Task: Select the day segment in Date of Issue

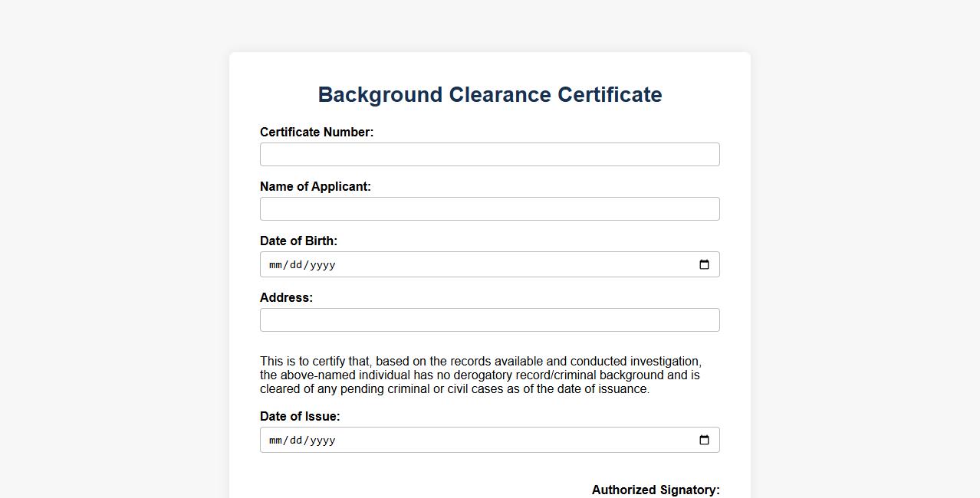Action: pos(296,441)
